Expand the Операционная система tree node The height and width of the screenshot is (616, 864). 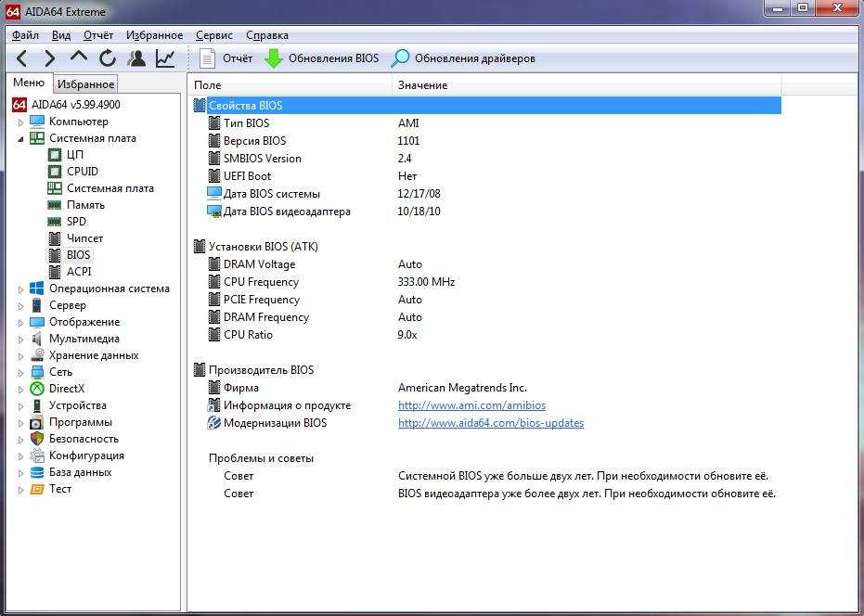(21, 289)
